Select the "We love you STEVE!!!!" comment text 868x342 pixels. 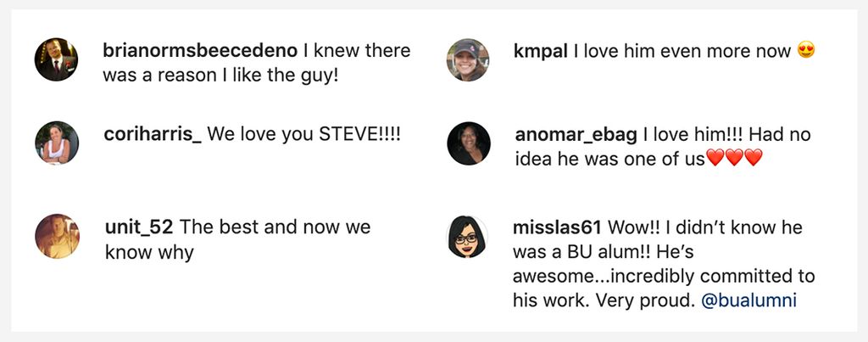[x=303, y=135]
